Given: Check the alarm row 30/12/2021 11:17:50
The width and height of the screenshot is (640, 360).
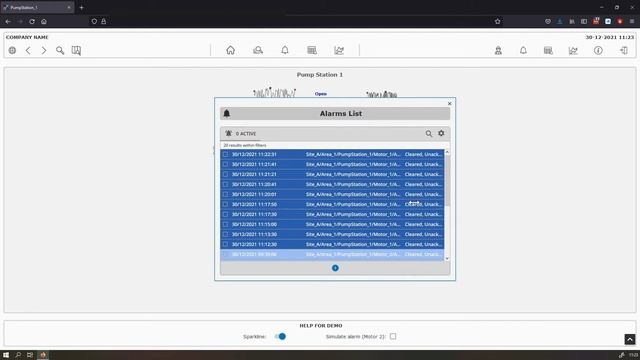Looking at the screenshot, I should point(225,204).
